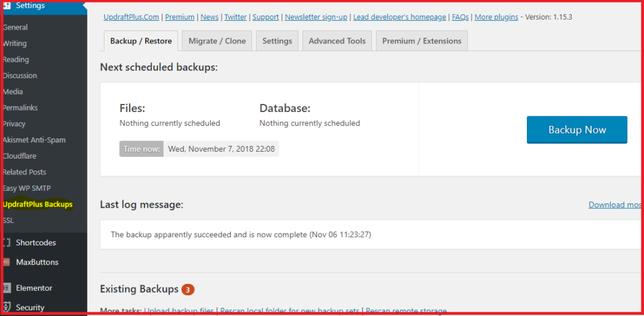Open Lead developer's homepage link
Image resolution: width=644 pixels, height=316 pixels.
pos(399,17)
